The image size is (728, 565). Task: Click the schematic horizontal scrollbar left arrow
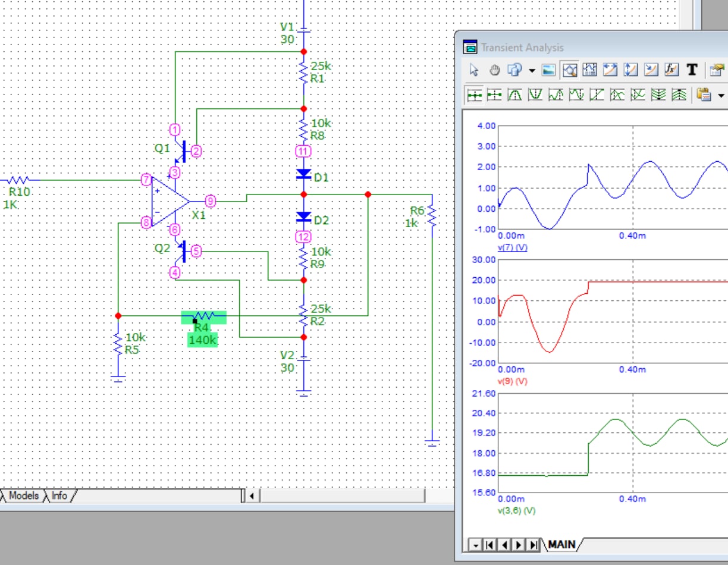pos(252,495)
